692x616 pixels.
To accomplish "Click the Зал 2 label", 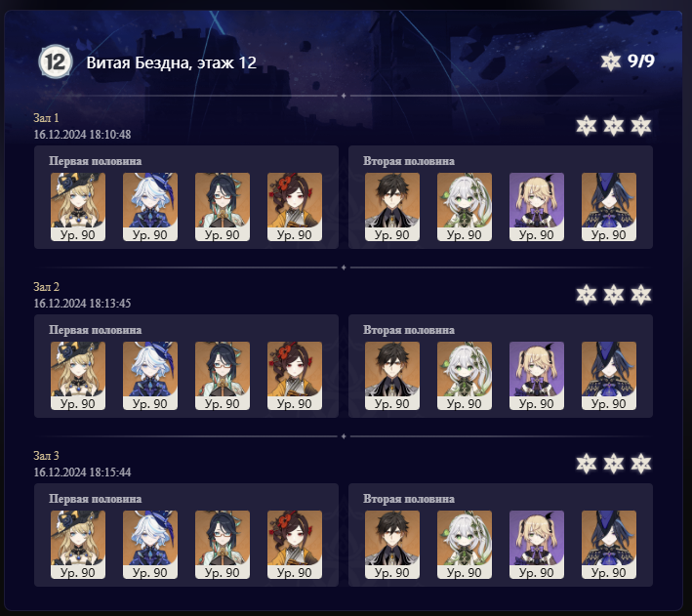I will tap(46, 287).
